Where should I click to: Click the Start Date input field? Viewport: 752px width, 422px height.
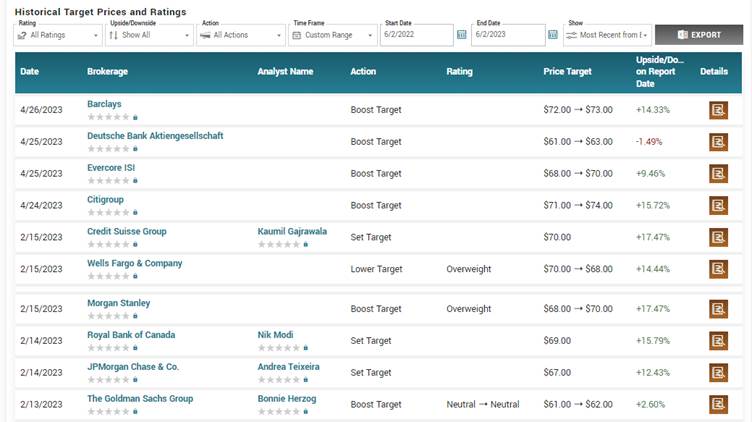click(416, 35)
